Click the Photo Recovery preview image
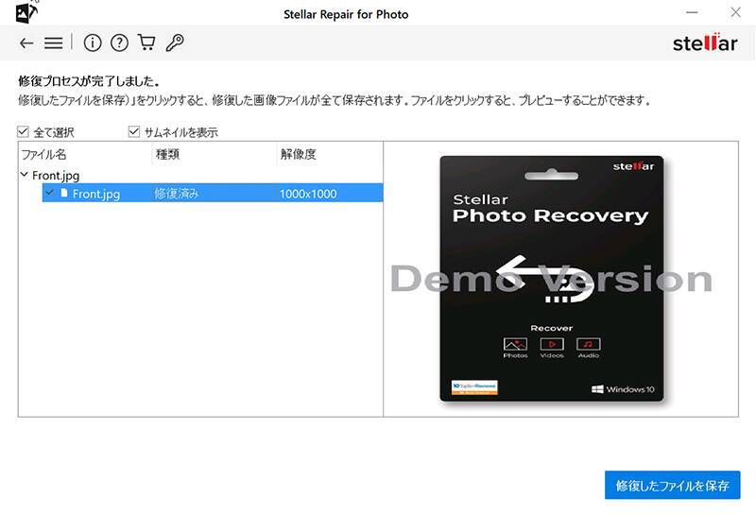 [x=552, y=279]
